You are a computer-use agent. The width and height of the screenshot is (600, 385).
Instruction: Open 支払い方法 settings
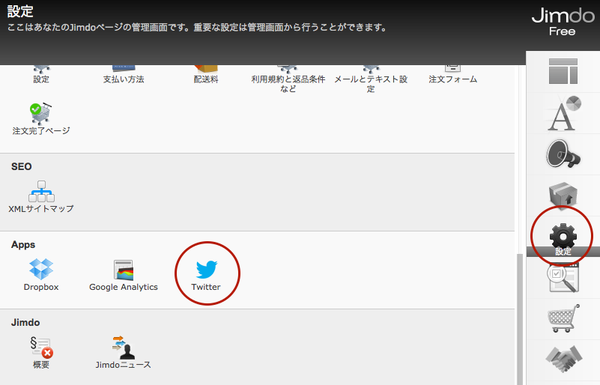click(123, 75)
